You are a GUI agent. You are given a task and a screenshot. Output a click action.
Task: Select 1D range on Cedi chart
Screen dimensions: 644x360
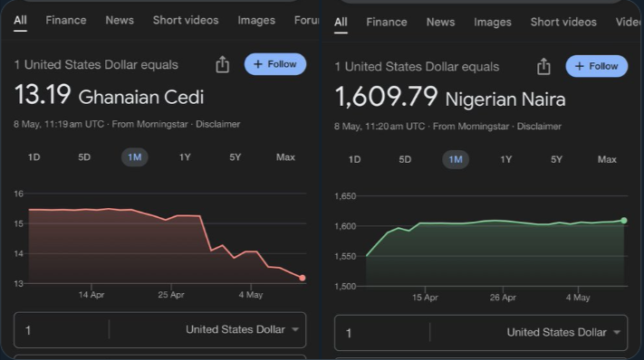(x=34, y=157)
